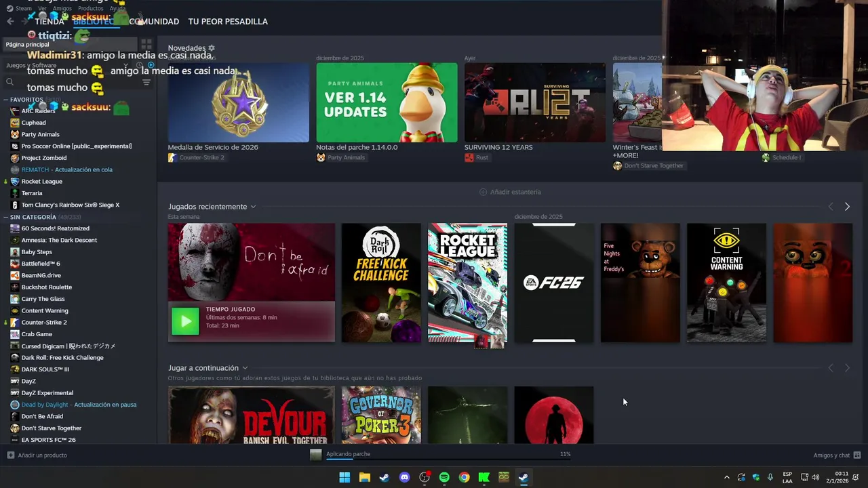Select Carry The Glass in library
Viewport: 868px width, 488px height.
pyautogui.click(x=43, y=299)
